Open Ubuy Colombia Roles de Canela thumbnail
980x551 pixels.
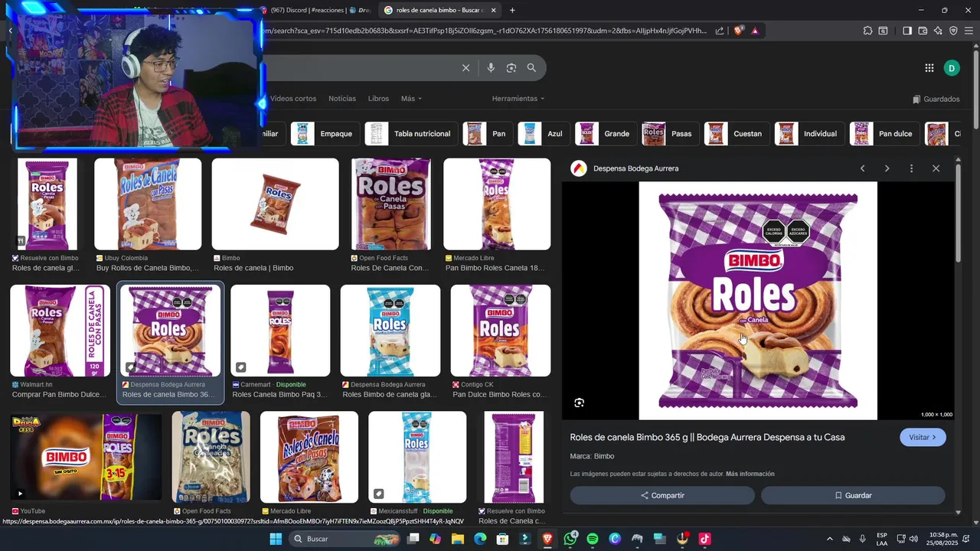148,204
